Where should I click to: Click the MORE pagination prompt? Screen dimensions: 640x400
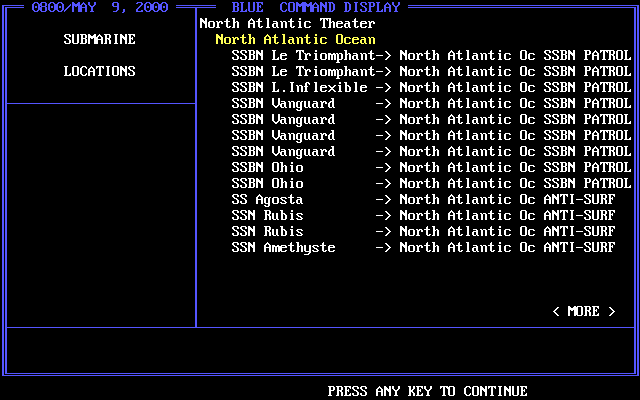pyautogui.click(x=583, y=311)
